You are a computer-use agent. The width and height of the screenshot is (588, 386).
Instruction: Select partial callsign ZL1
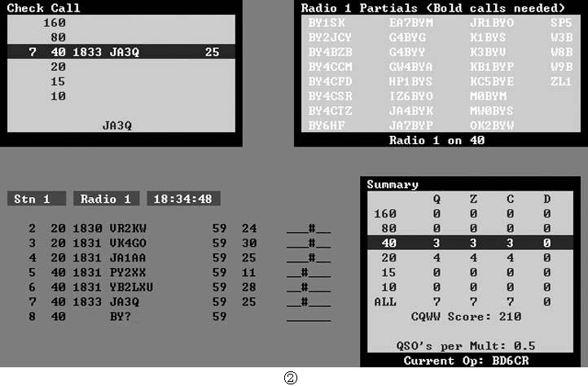point(561,81)
